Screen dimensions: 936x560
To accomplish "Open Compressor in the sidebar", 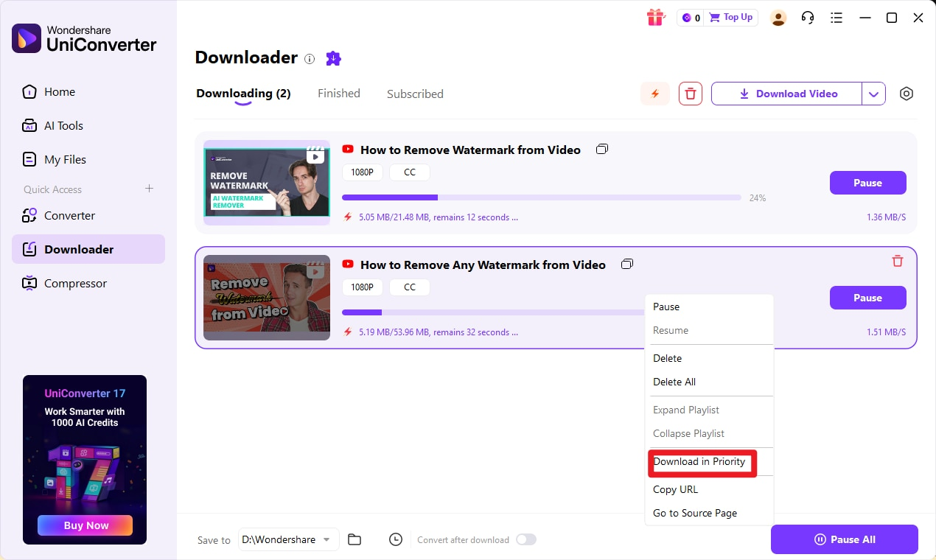I will pos(88,284).
